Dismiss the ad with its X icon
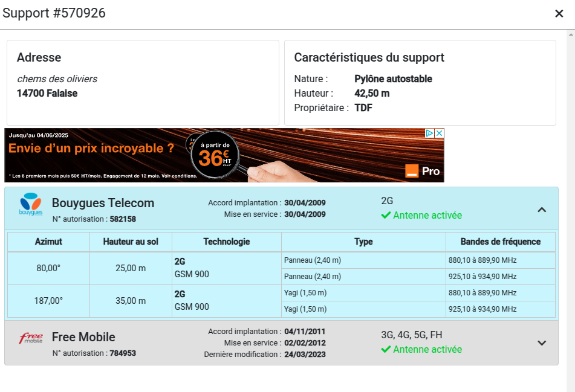 [439, 133]
